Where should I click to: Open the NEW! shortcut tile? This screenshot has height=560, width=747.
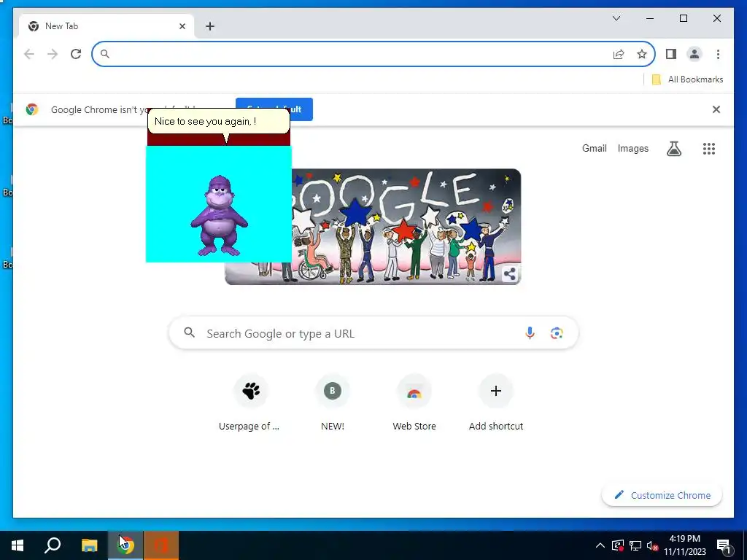333,404
